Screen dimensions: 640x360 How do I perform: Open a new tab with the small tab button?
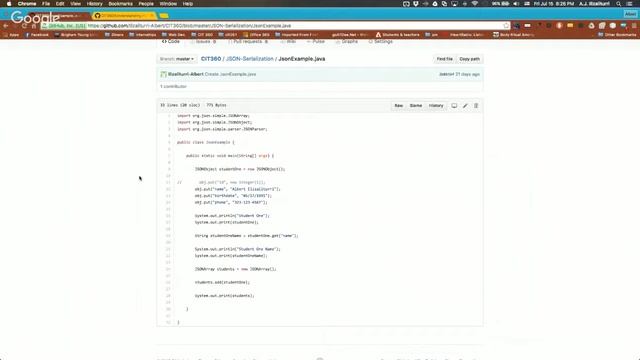coord(164,16)
